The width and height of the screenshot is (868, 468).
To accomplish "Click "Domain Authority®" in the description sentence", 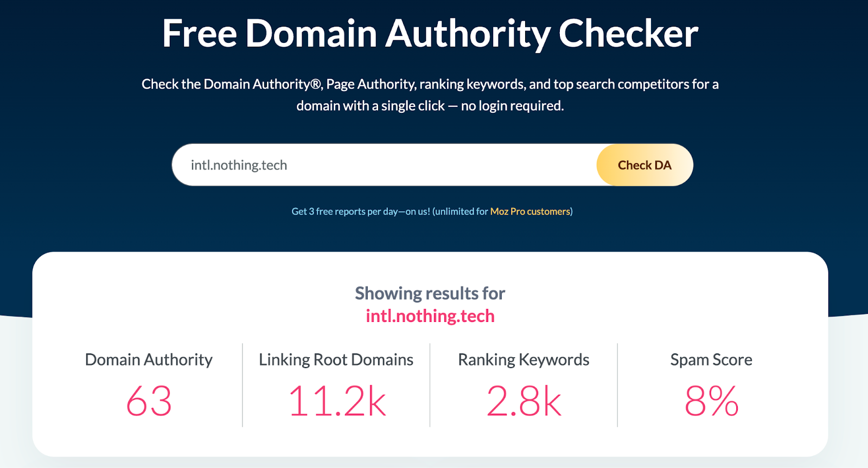I will coord(263,84).
